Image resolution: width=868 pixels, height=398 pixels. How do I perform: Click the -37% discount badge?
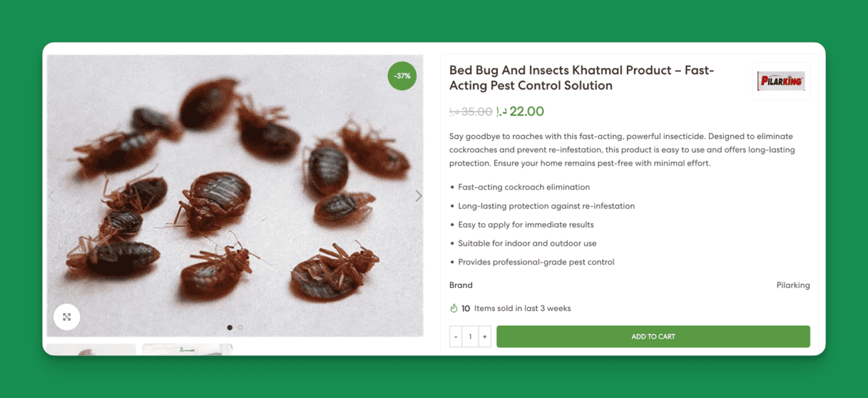coord(402,76)
